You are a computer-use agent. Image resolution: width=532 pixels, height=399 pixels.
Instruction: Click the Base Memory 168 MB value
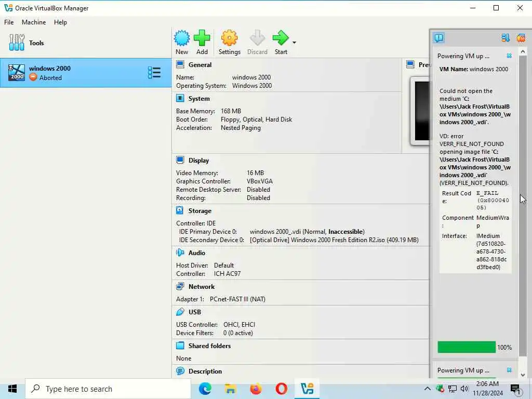(231, 111)
